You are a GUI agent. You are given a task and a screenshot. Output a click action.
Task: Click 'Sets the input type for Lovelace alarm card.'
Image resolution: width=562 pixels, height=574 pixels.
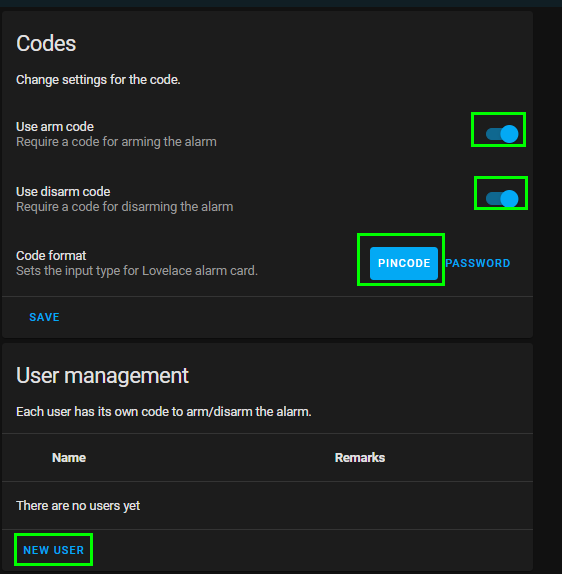click(137, 271)
